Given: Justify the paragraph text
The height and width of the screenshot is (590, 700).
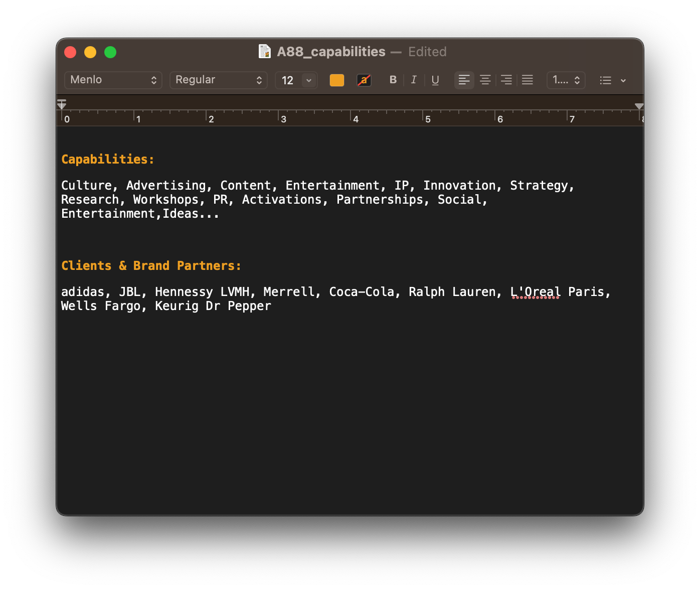Looking at the screenshot, I should [x=527, y=80].
